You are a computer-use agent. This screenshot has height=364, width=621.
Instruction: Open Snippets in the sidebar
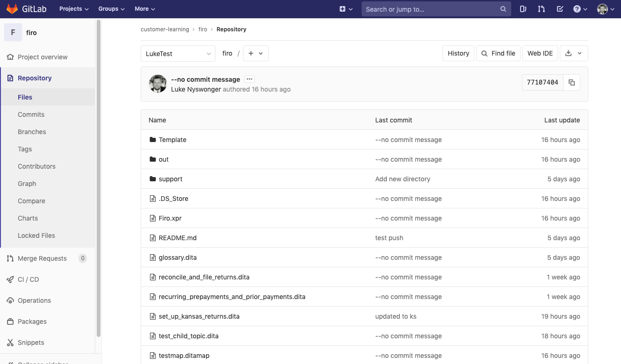(31, 343)
